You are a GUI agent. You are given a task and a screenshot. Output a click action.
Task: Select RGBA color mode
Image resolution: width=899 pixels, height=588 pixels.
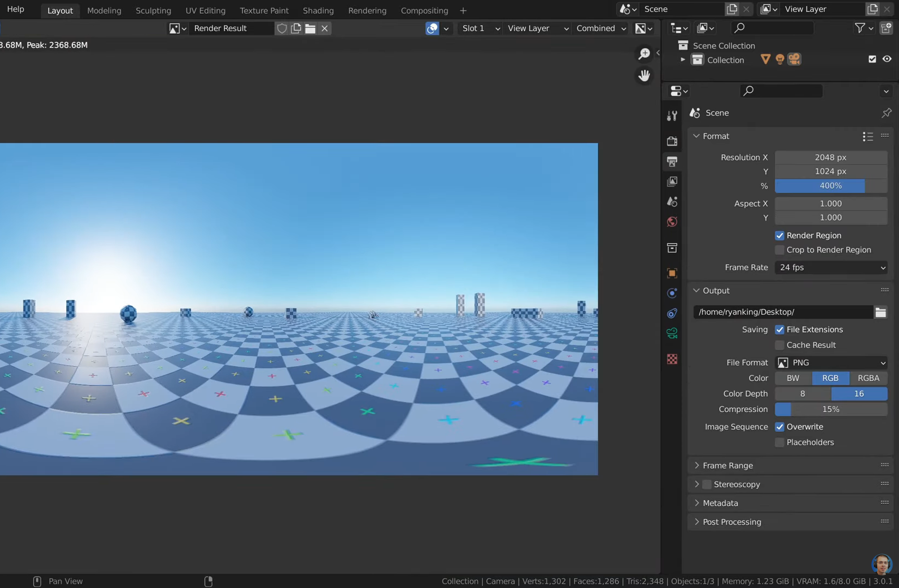868,378
